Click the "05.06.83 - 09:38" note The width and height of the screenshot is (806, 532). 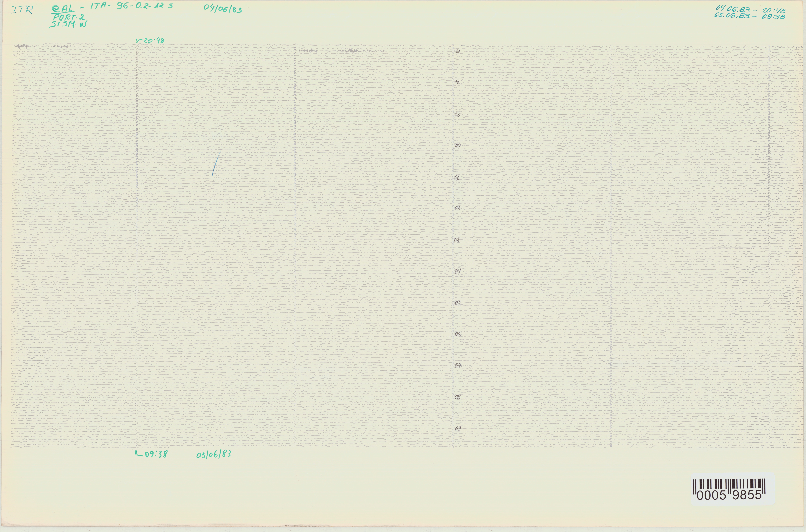750,16
